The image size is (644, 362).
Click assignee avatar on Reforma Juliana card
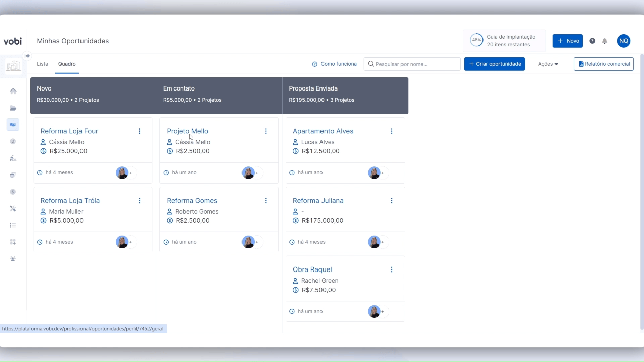(374, 242)
